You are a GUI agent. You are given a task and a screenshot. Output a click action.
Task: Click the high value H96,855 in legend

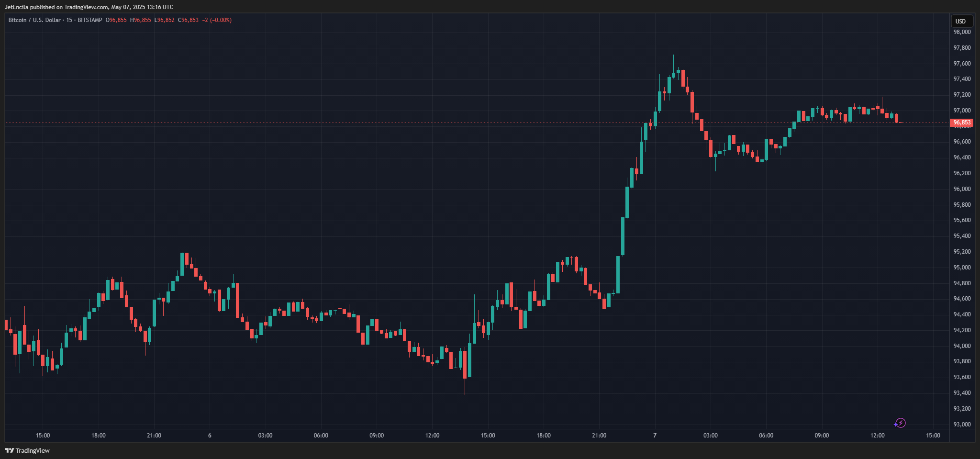pos(141,20)
